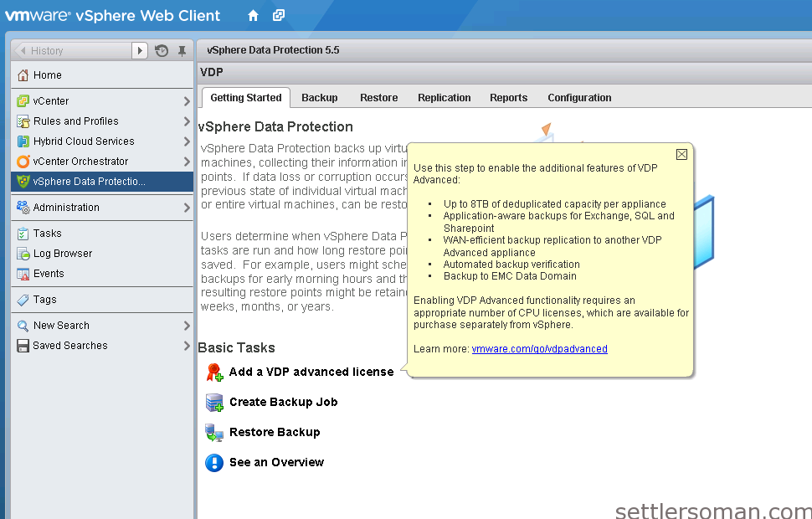Expand the vCenter navigator entry

point(187,101)
